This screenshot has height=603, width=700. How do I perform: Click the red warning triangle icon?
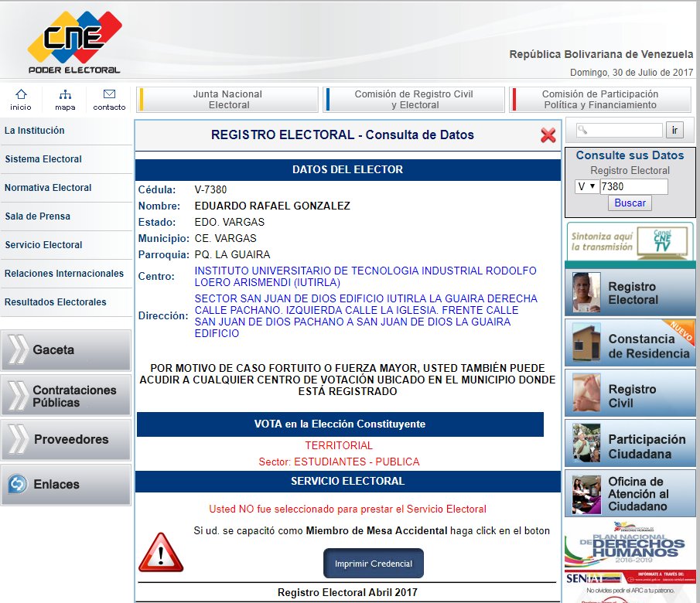(161, 553)
